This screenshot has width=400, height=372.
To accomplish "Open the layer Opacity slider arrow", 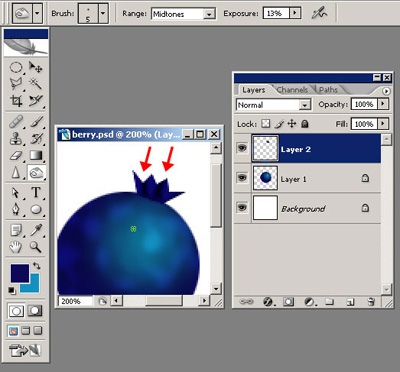I will [x=383, y=104].
